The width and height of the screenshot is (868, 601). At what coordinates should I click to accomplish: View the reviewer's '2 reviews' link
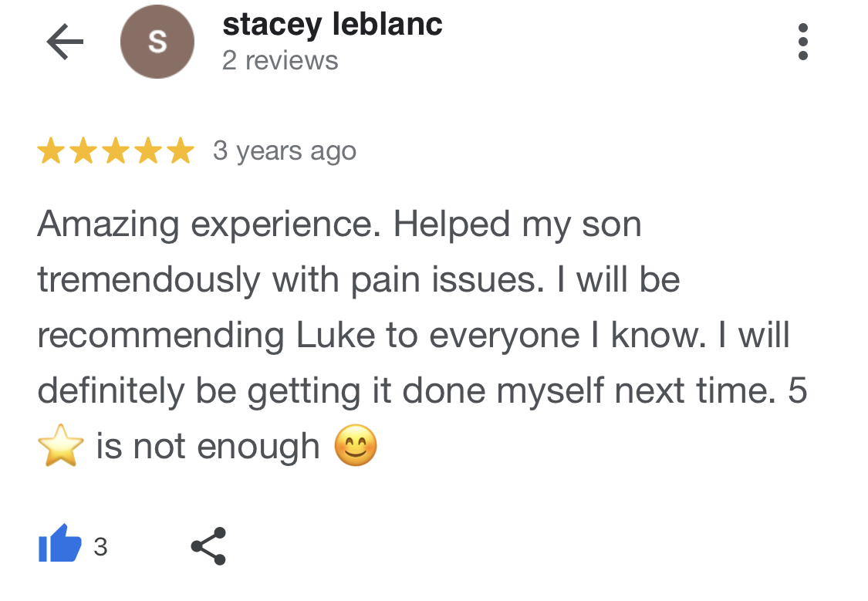click(280, 60)
